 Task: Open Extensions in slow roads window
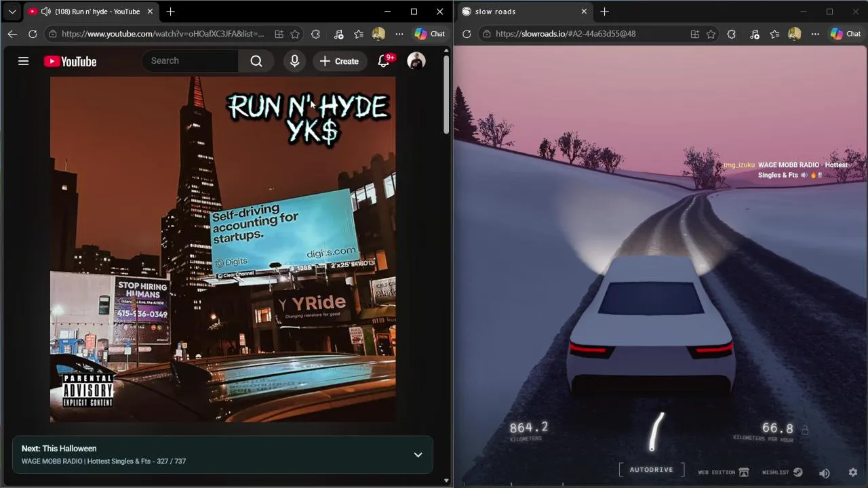pos(731,34)
